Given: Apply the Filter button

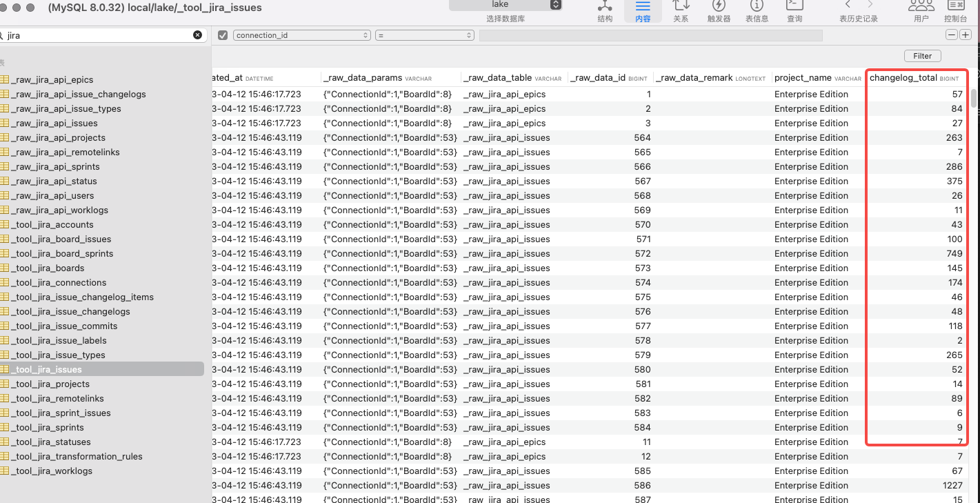Looking at the screenshot, I should click(x=922, y=56).
